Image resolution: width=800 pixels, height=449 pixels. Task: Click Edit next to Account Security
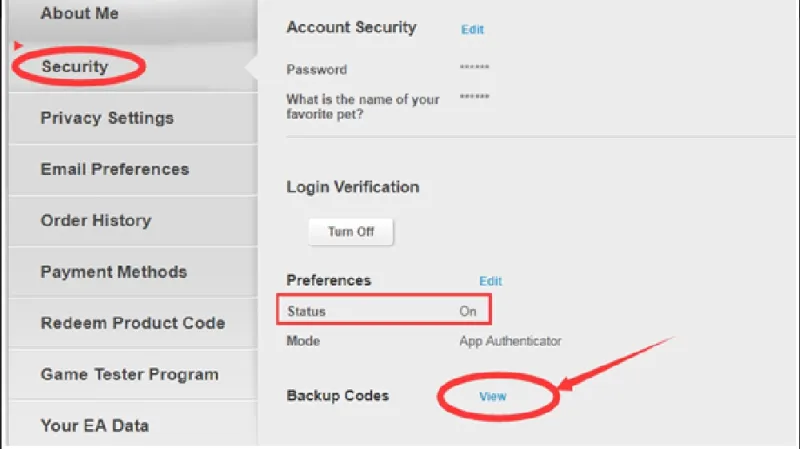coord(472,30)
